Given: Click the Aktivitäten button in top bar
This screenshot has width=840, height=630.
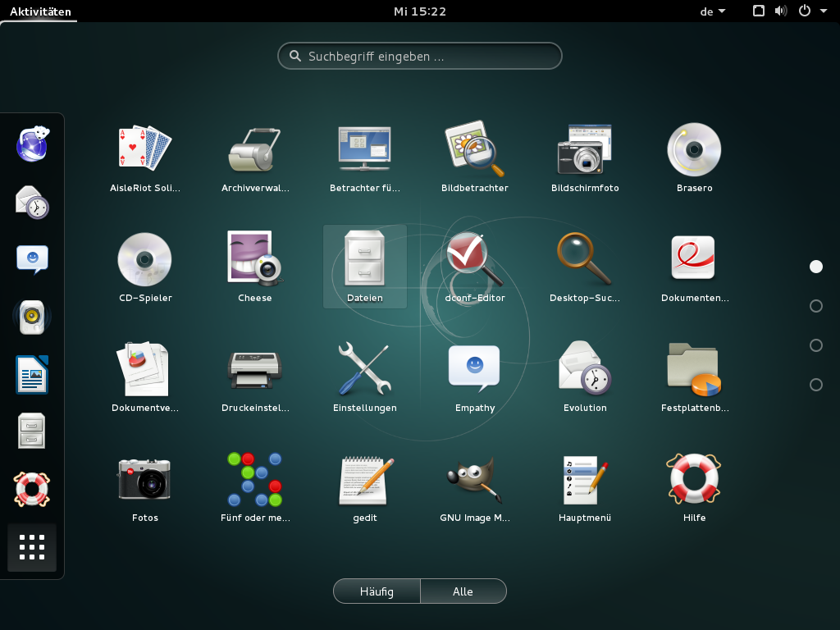Looking at the screenshot, I should point(40,11).
